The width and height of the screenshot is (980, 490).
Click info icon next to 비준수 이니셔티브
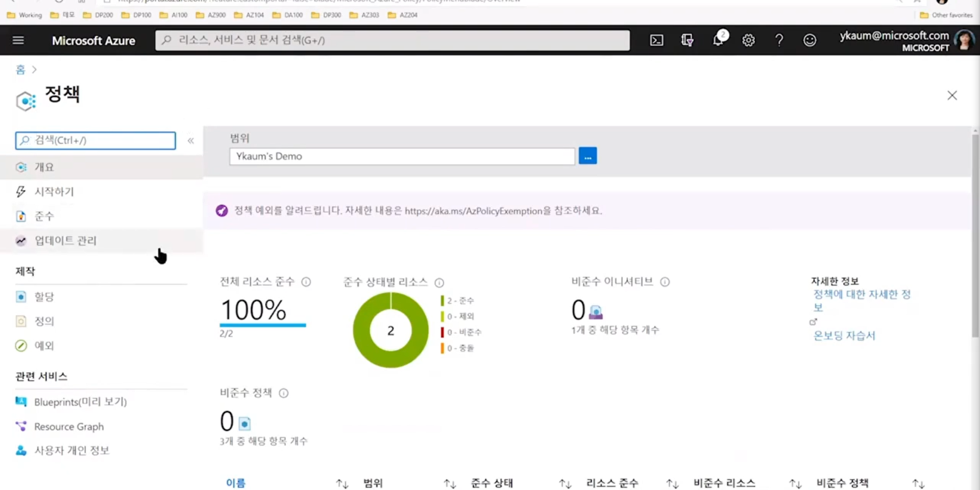coord(665,282)
